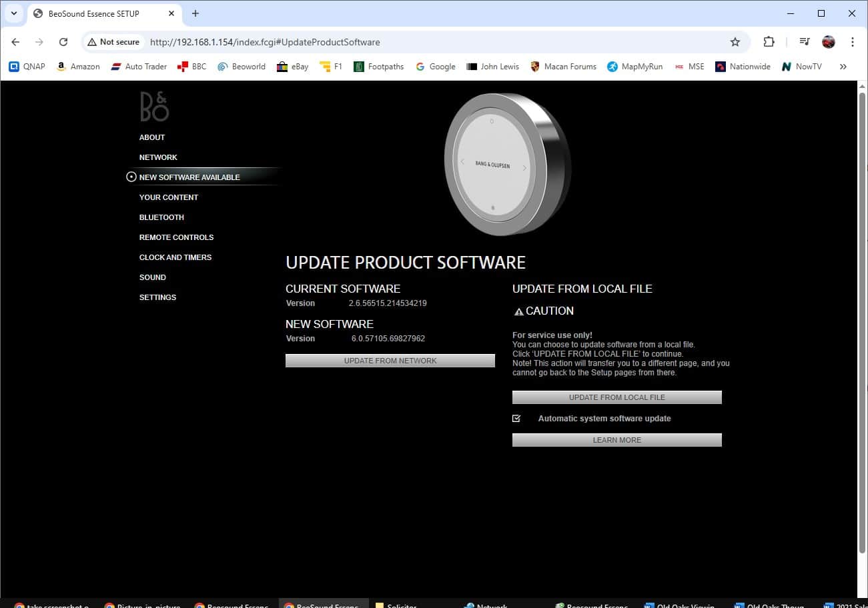Open the ABOUT menu page
This screenshot has height=608, width=868.
(152, 137)
